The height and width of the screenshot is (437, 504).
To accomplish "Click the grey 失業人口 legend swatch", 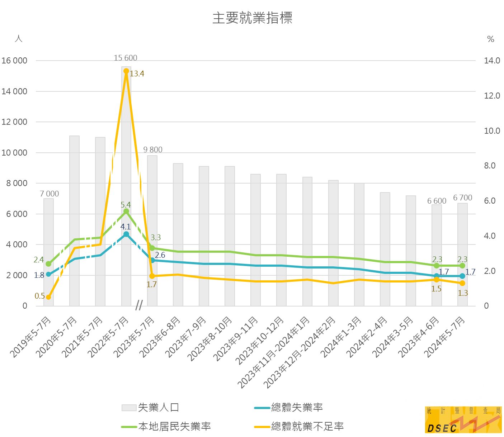I will (x=129, y=408).
